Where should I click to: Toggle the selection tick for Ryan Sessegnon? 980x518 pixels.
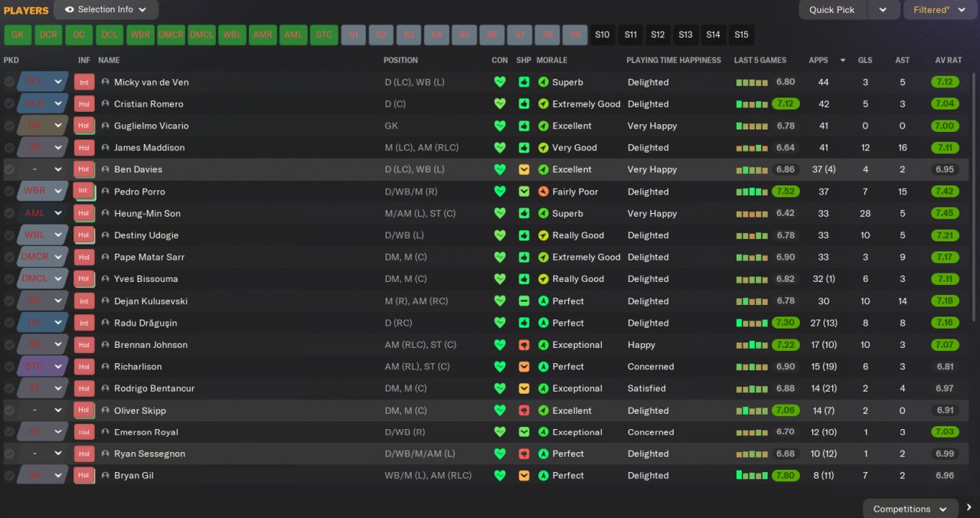[x=9, y=454]
